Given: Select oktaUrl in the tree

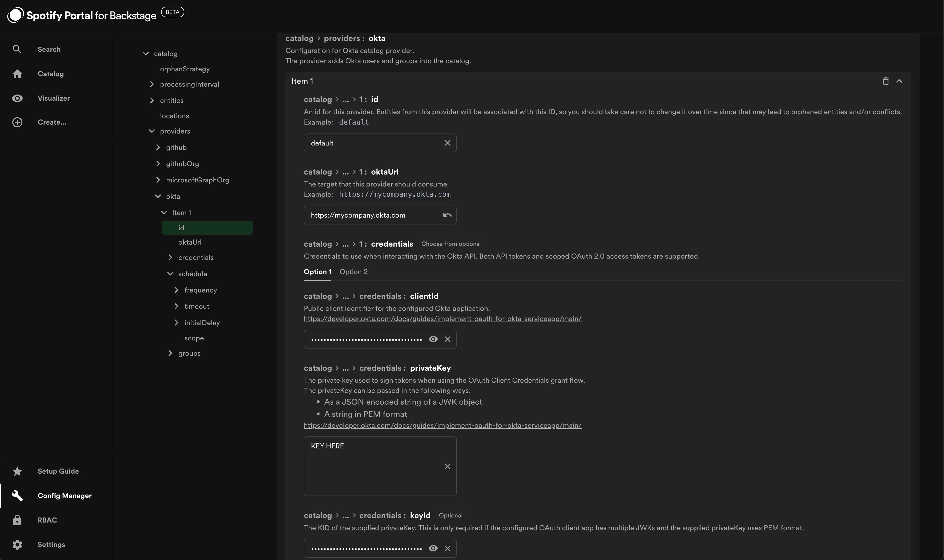Looking at the screenshot, I should [x=190, y=242].
